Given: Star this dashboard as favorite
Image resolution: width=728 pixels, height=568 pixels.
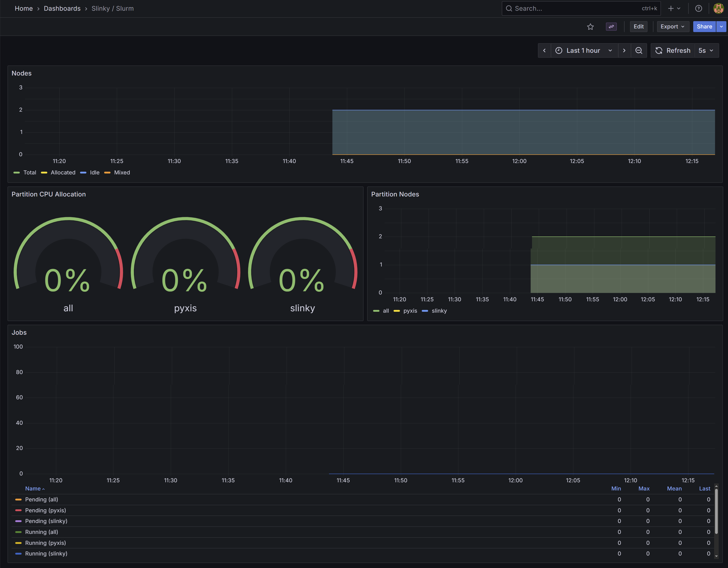Looking at the screenshot, I should click(590, 27).
